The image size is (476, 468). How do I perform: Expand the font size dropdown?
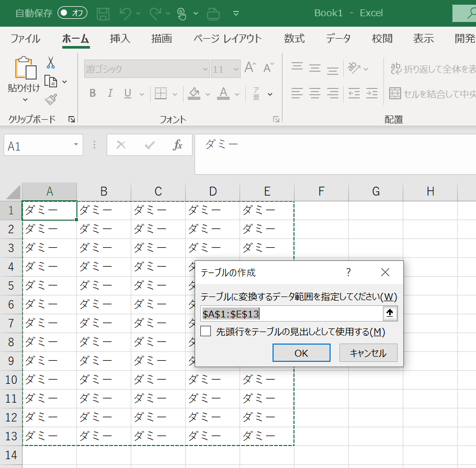[235, 69]
